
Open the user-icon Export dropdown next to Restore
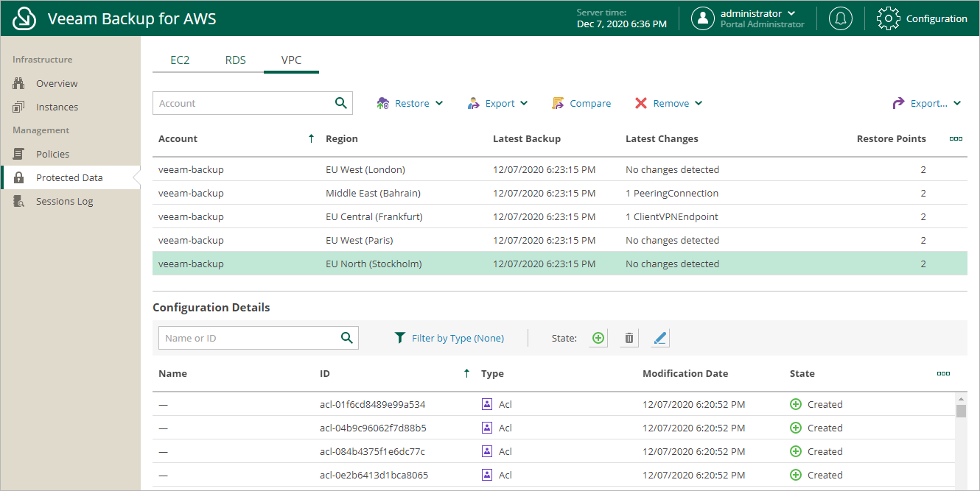tap(498, 104)
